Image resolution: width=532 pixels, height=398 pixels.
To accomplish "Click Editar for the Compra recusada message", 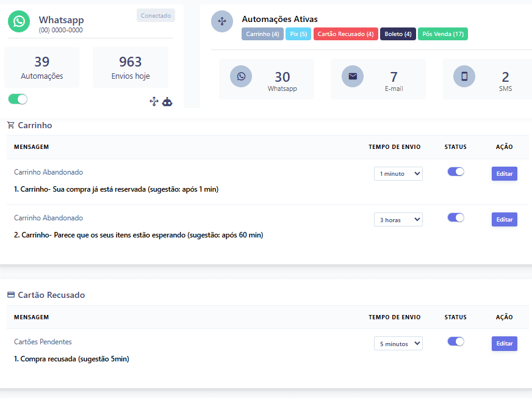I will [504, 344].
